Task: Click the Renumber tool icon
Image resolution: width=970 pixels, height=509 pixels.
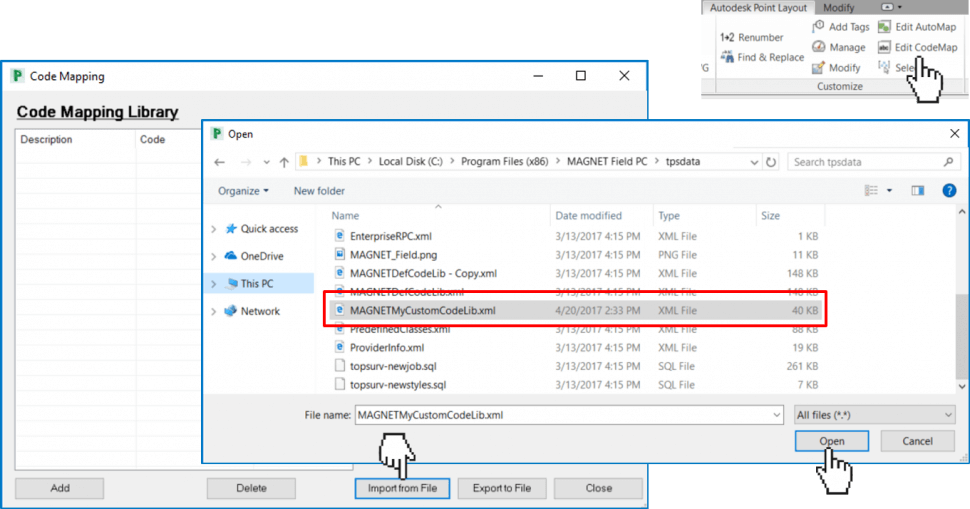Action: (727, 37)
